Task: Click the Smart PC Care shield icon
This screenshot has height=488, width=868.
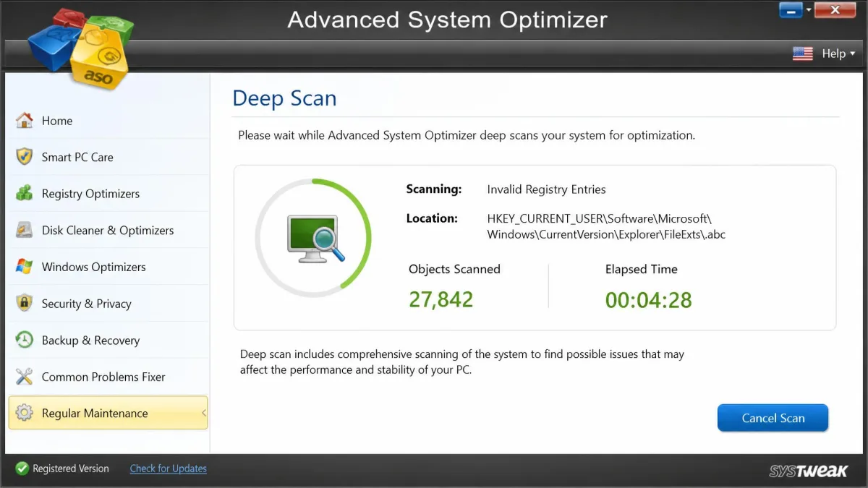Action: pyautogui.click(x=24, y=157)
